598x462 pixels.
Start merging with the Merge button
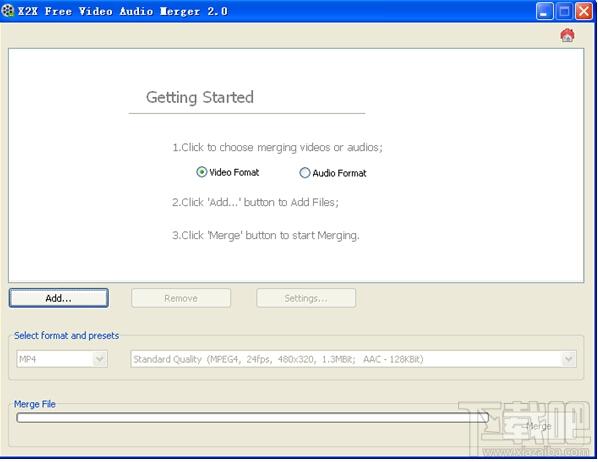click(x=539, y=426)
